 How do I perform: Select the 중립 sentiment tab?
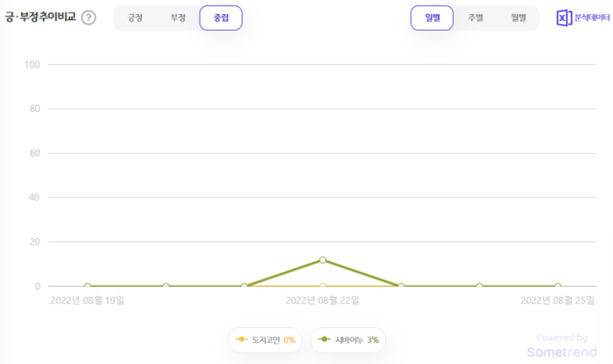(221, 17)
